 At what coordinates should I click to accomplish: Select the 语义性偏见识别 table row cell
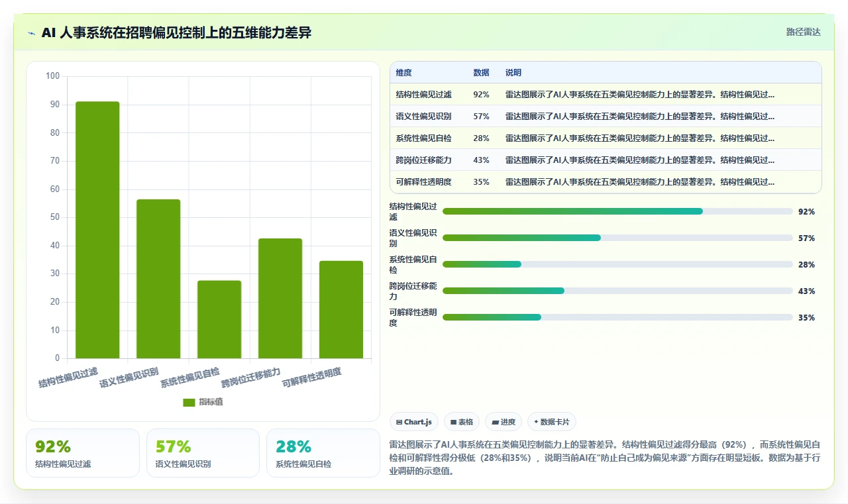(x=423, y=117)
